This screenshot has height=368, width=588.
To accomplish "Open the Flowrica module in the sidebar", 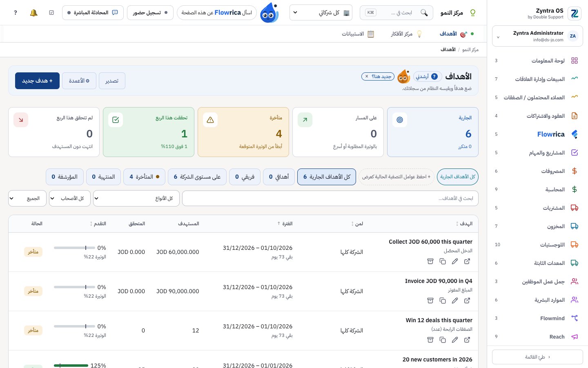I will pos(537,134).
